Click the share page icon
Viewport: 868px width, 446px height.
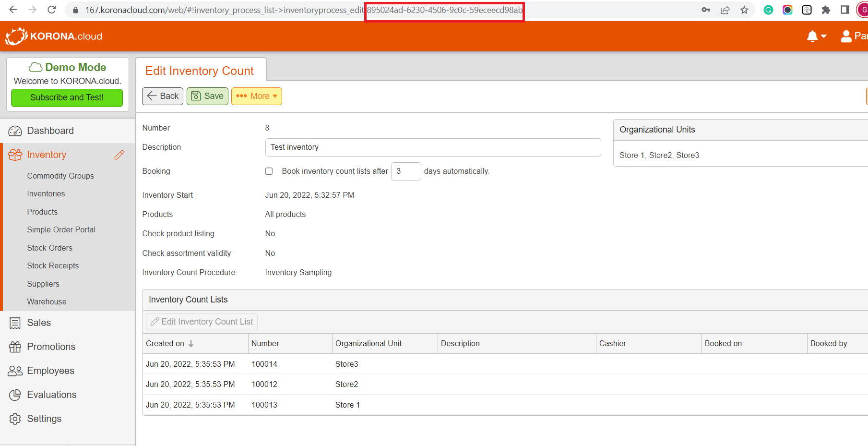[725, 10]
